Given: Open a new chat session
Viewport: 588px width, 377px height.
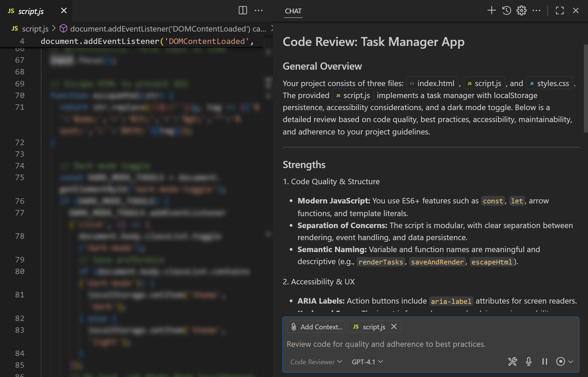Looking at the screenshot, I should pos(491,10).
